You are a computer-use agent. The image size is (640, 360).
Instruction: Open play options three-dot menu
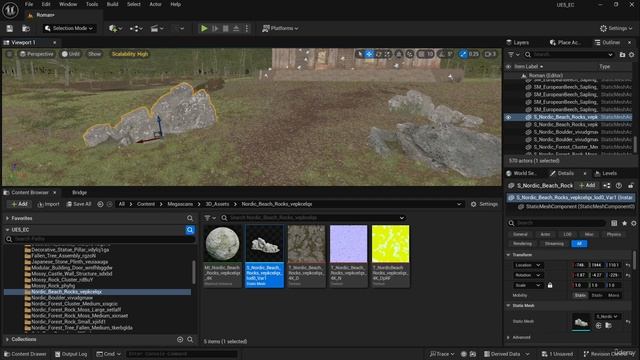[x=247, y=29]
